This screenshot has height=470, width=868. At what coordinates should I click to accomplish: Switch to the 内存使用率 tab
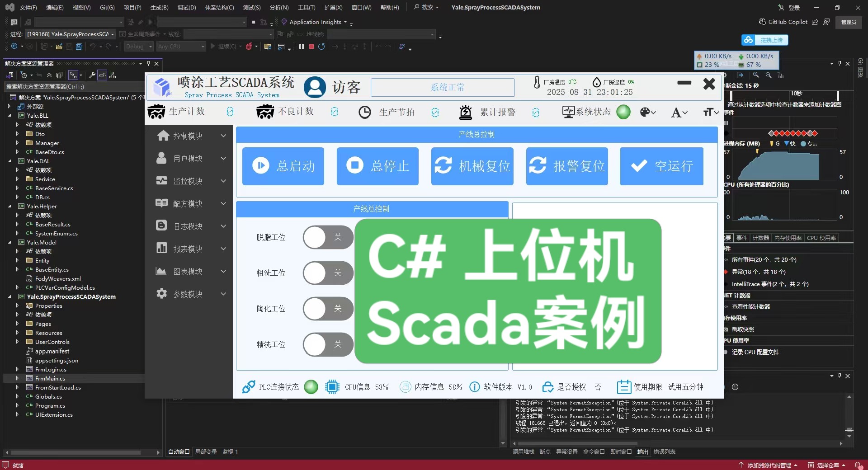pyautogui.click(x=788, y=238)
